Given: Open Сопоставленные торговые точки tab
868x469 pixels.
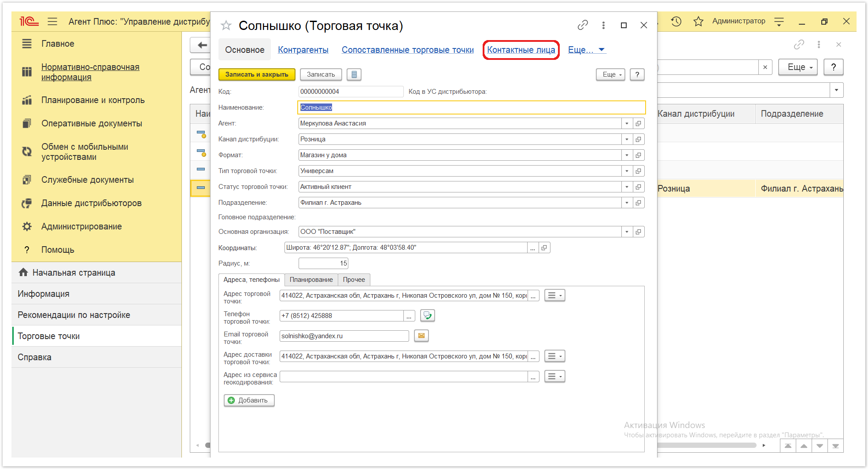Looking at the screenshot, I should [x=408, y=50].
